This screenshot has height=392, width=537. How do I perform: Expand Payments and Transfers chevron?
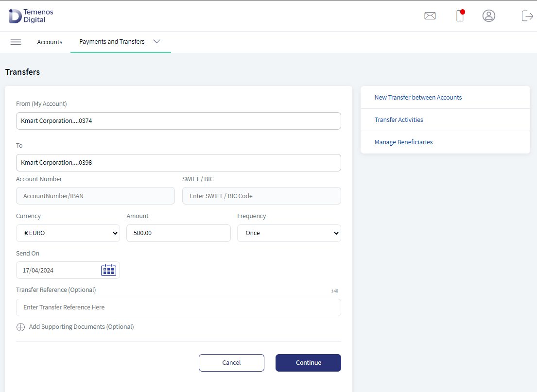point(156,41)
